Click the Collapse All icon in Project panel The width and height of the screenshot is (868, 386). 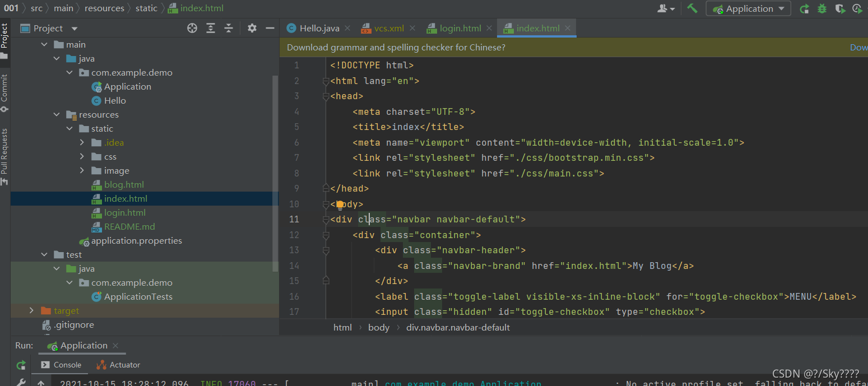point(229,28)
